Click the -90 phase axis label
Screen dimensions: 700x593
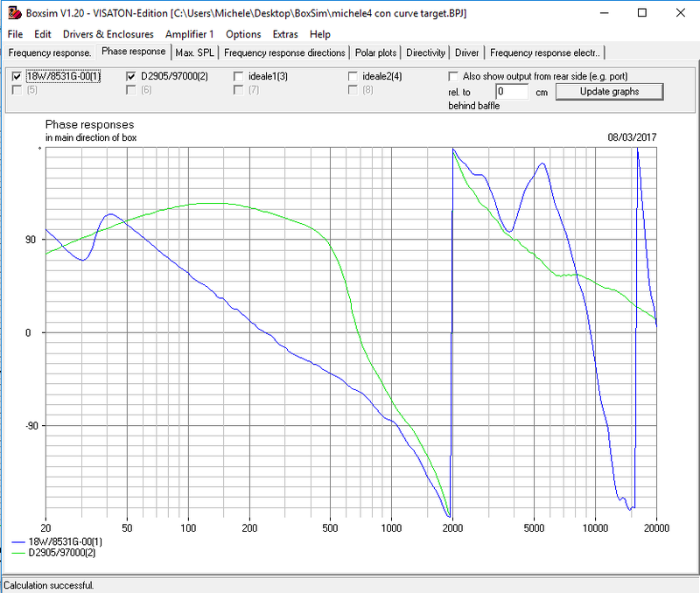tap(31, 426)
